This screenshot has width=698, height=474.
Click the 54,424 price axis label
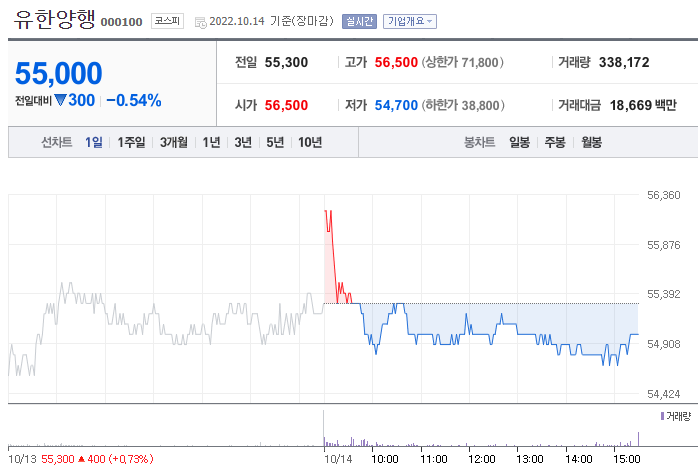(x=664, y=394)
